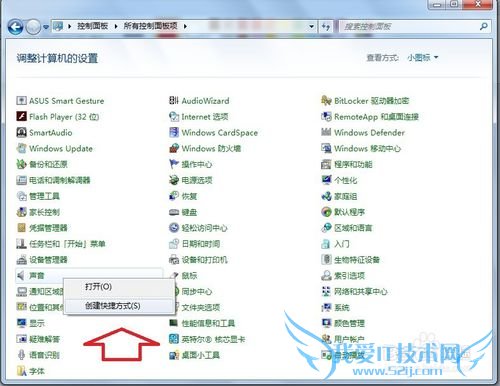The height and width of the screenshot is (386, 500).
Task: Click the Windows 防火墙 icon
Action: [174, 148]
